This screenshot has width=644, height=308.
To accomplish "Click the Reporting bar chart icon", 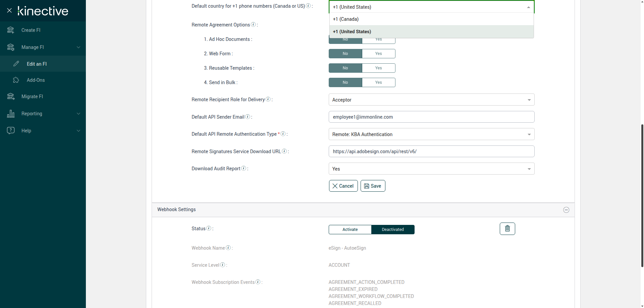I will click(x=11, y=114).
